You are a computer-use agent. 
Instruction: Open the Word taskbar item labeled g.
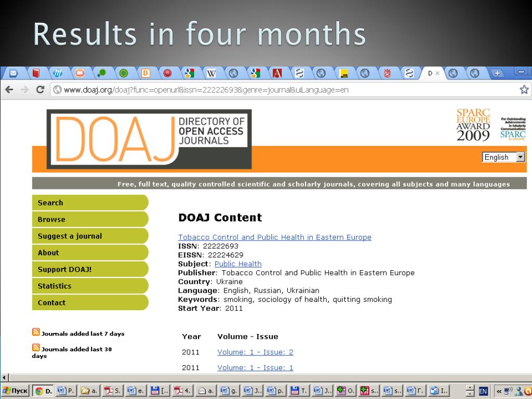coord(229,391)
